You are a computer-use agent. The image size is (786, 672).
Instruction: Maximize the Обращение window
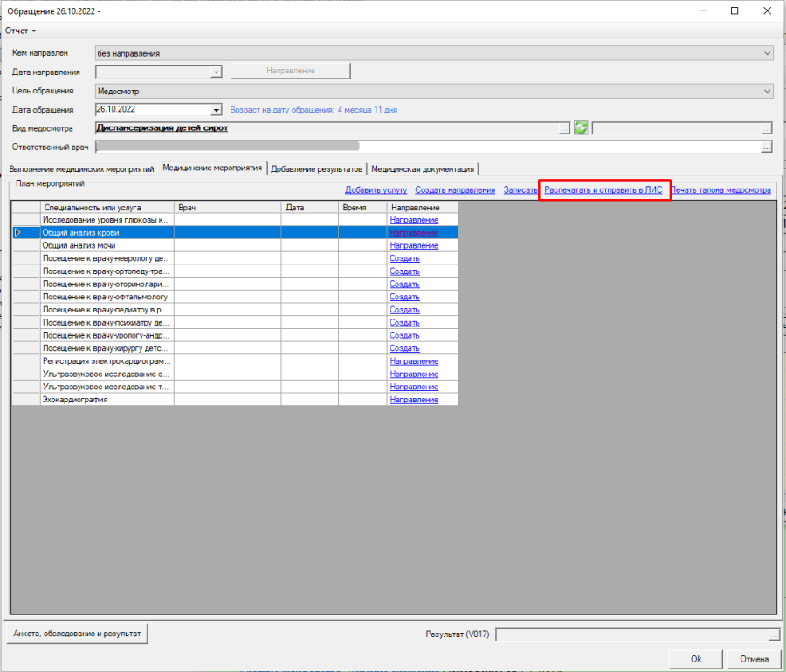(x=734, y=10)
